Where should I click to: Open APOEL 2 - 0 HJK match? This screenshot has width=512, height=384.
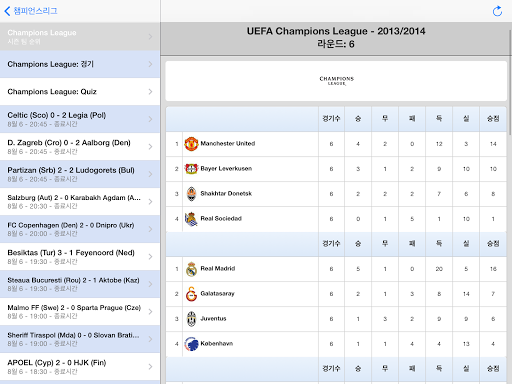click(x=80, y=367)
